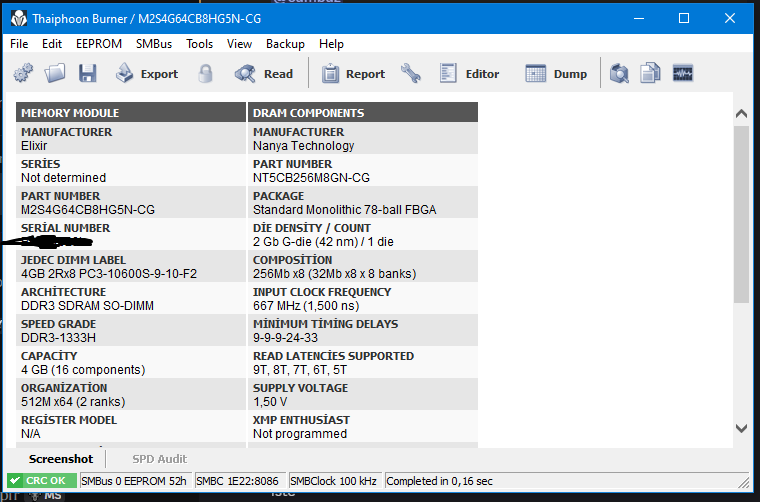Click the copy documents icon in toolbar

pyautogui.click(x=651, y=73)
